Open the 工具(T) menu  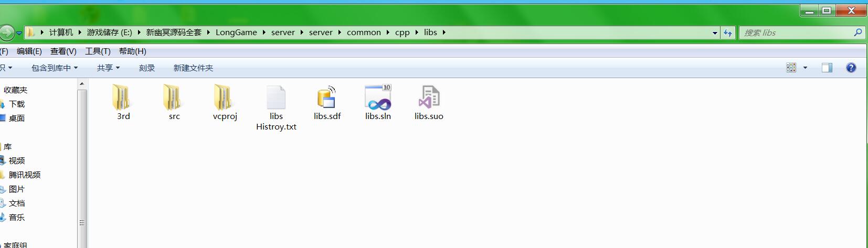(98, 51)
